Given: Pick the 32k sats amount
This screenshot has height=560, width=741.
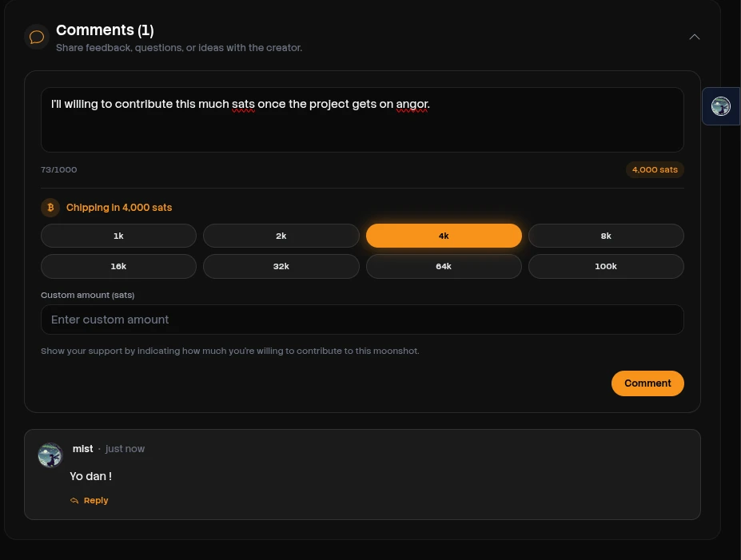Looking at the screenshot, I should (281, 266).
